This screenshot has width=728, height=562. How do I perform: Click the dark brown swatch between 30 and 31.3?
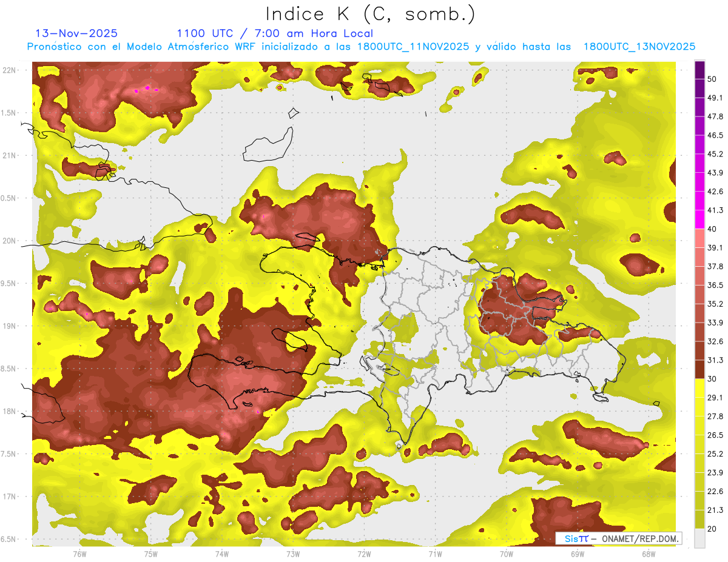pyautogui.click(x=699, y=370)
